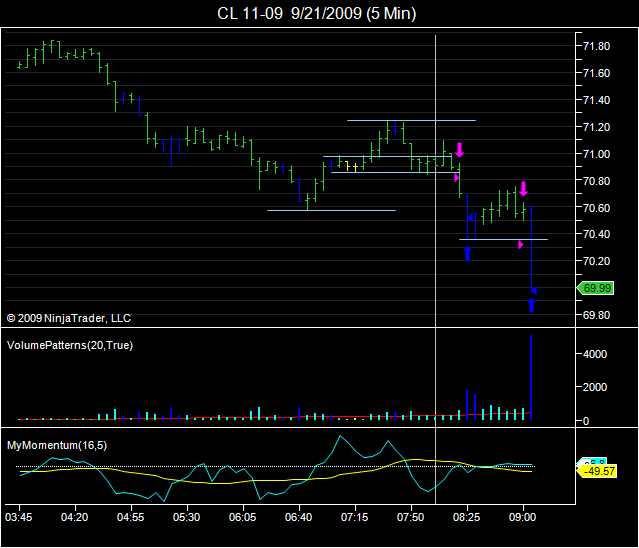
Task: Select the magenta triangle marker at 70.80 level
Action: 457,178
